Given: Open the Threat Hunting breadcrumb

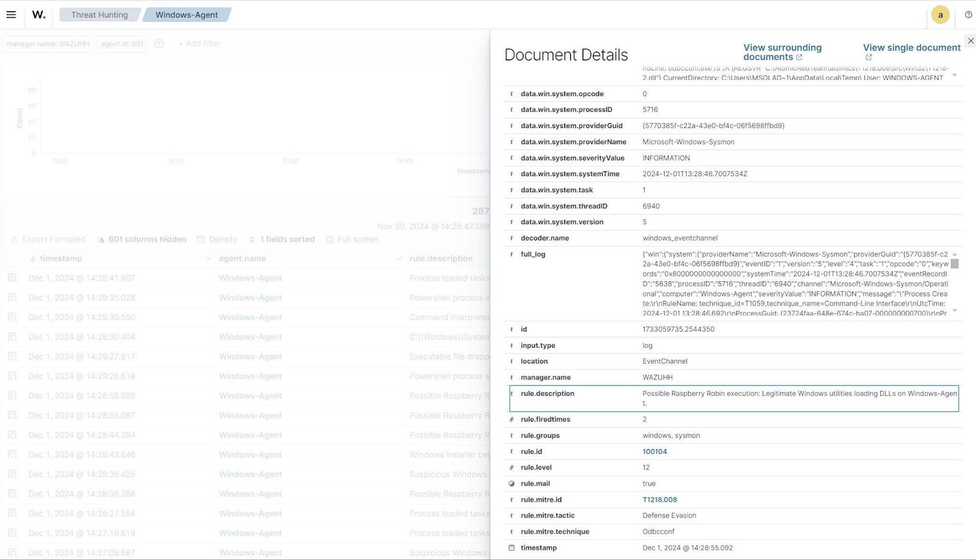Looking at the screenshot, I should pyautogui.click(x=99, y=15).
